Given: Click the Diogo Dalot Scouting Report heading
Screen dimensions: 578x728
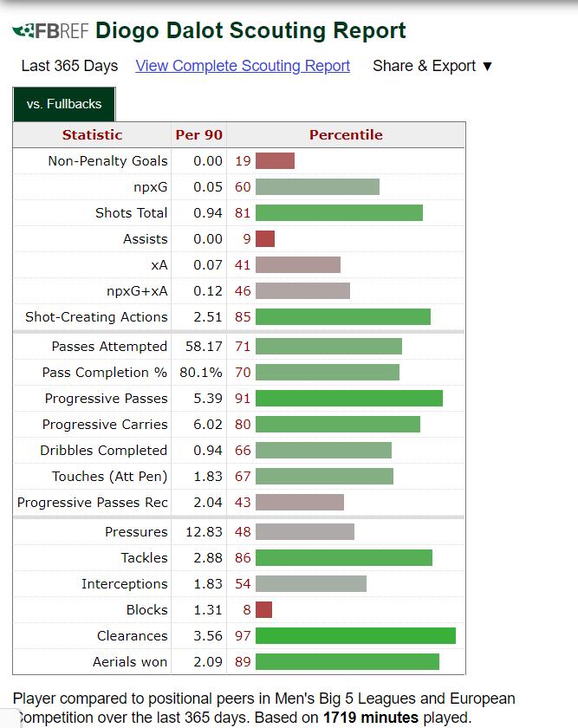Looking at the screenshot, I should pos(250,31).
